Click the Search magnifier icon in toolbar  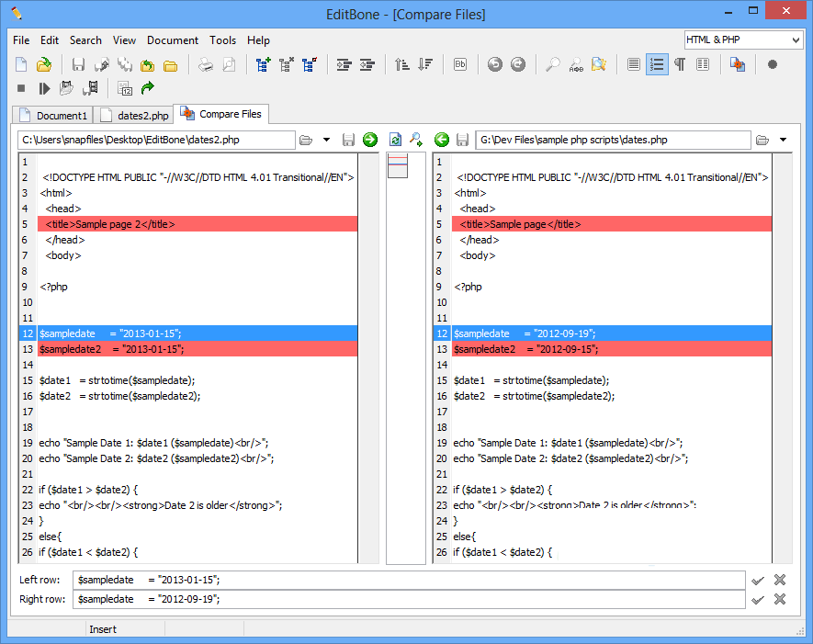click(x=553, y=64)
